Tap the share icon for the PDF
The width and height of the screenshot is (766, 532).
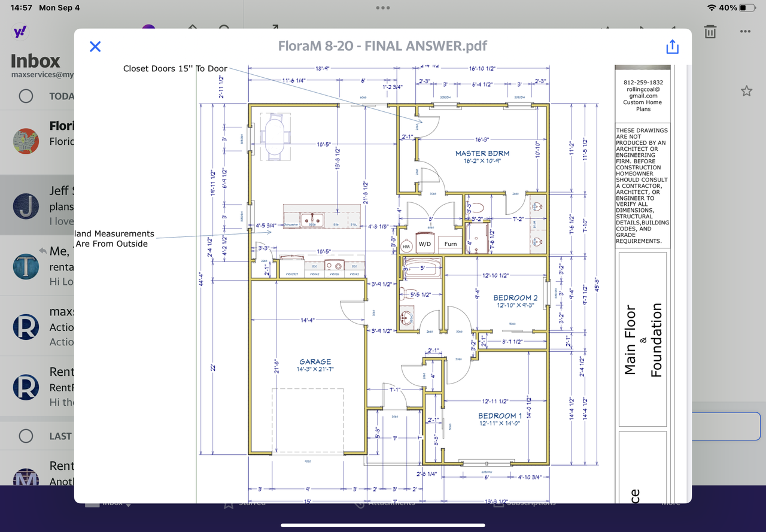tap(672, 47)
